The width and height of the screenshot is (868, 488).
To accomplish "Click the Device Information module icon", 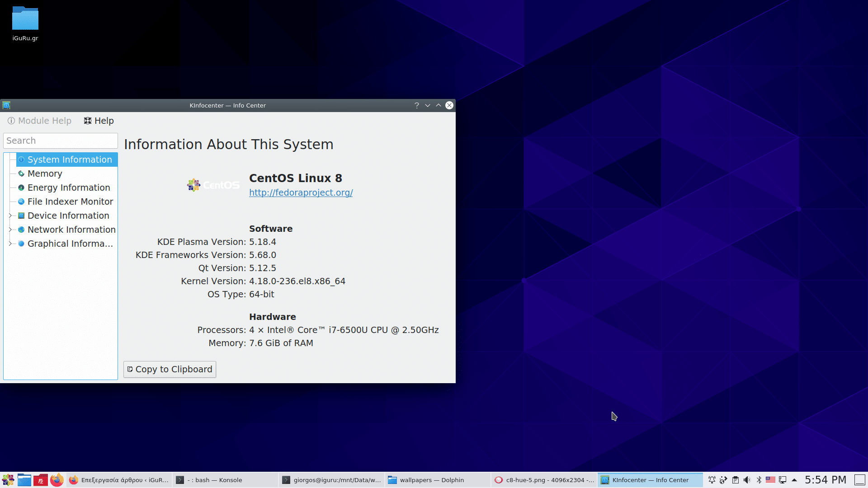I will coord(21,216).
